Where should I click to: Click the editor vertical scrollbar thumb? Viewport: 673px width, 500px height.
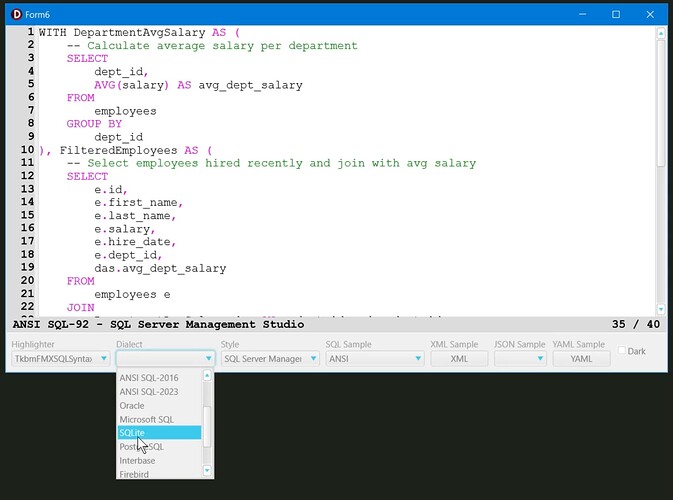point(661,103)
